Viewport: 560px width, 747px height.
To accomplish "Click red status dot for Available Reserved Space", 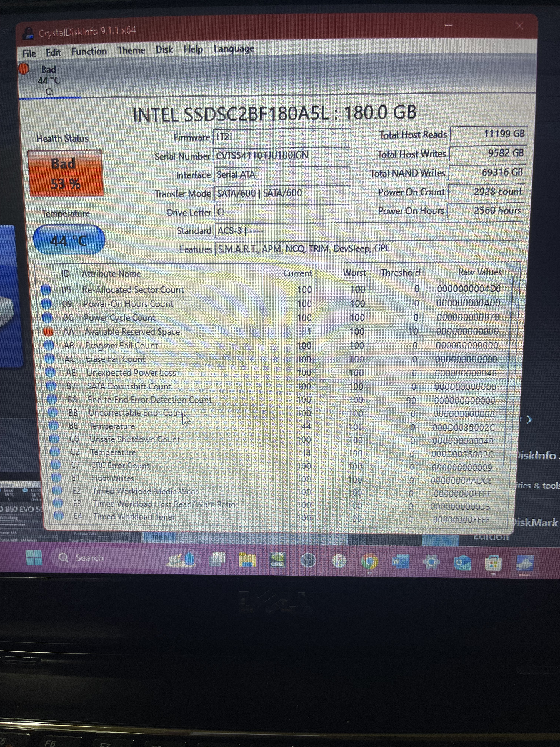I will [48, 332].
